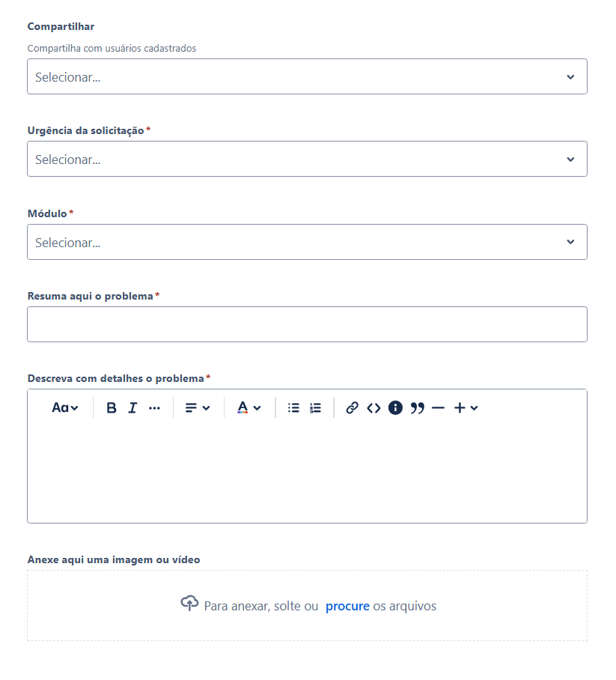The height and width of the screenshot is (680, 616).
Task: Add a link in the editor
Action: (x=352, y=407)
